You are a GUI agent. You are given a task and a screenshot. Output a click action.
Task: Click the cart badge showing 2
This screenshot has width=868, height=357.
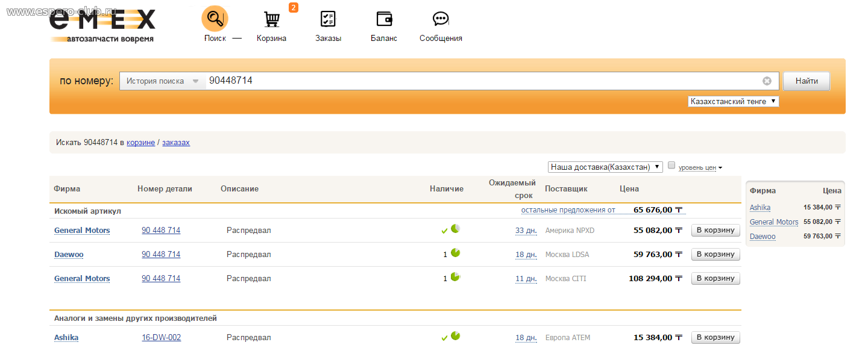pos(294,7)
